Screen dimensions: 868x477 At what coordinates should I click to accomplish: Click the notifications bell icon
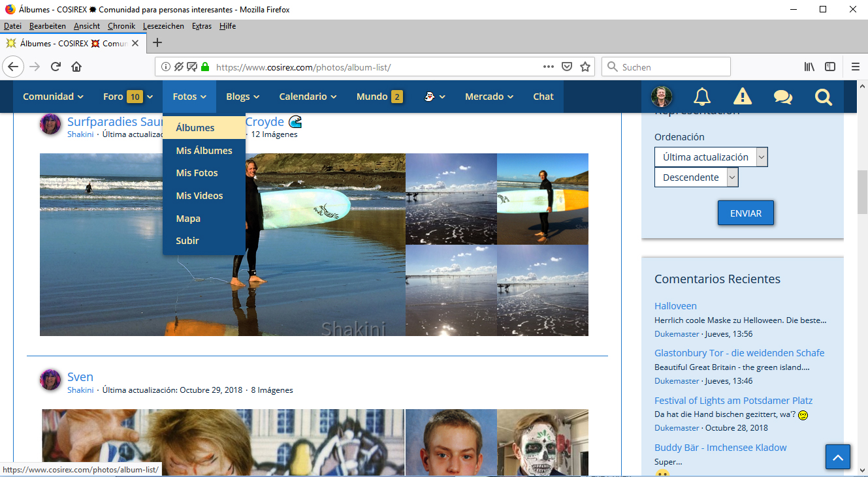pos(702,97)
